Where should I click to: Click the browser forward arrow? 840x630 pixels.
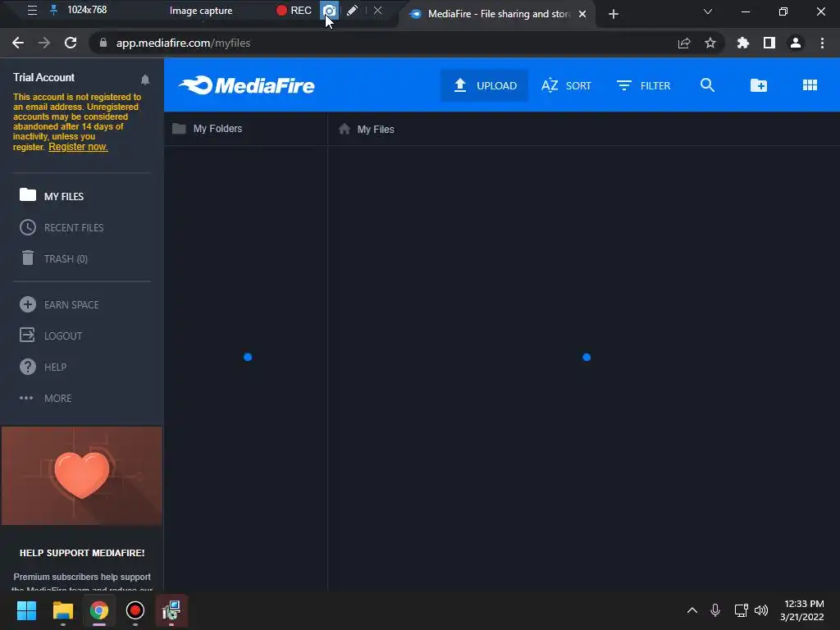pos(44,43)
